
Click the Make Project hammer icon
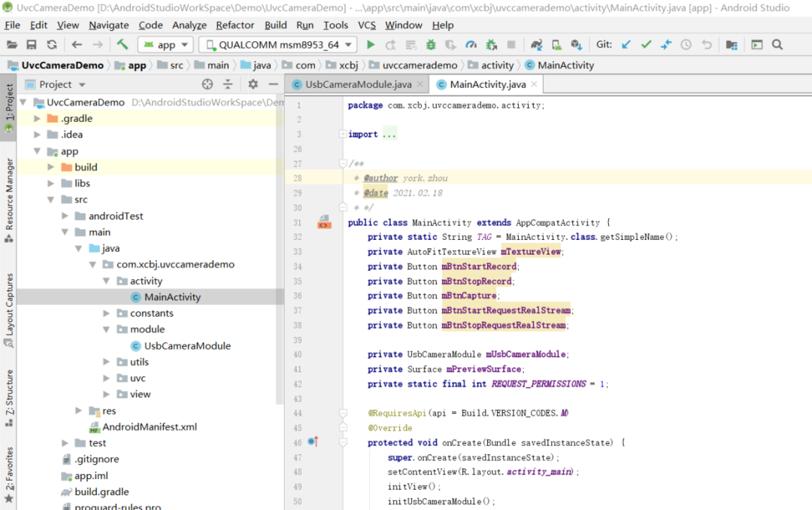(x=123, y=45)
